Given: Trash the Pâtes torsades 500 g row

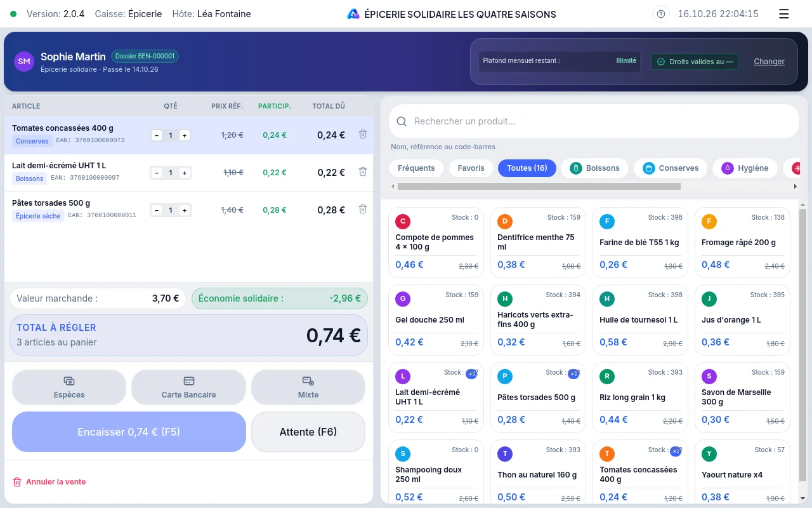Looking at the screenshot, I should pyautogui.click(x=363, y=209).
